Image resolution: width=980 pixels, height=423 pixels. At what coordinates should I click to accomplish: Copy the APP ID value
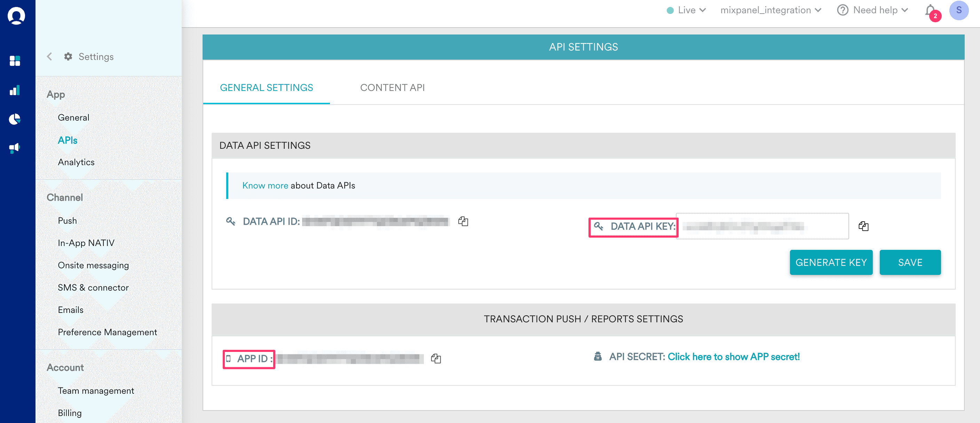click(436, 358)
